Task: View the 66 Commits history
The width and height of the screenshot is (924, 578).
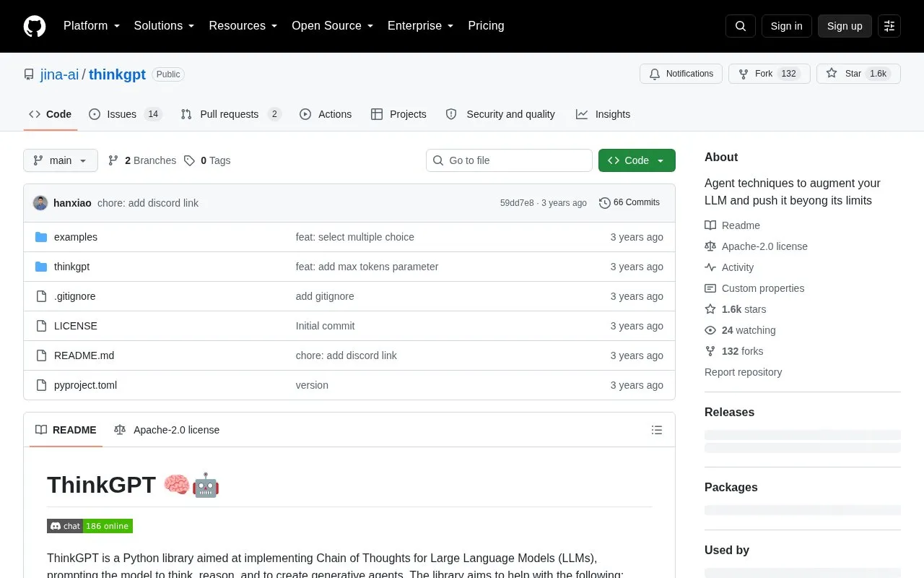Action: pyautogui.click(x=629, y=203)
